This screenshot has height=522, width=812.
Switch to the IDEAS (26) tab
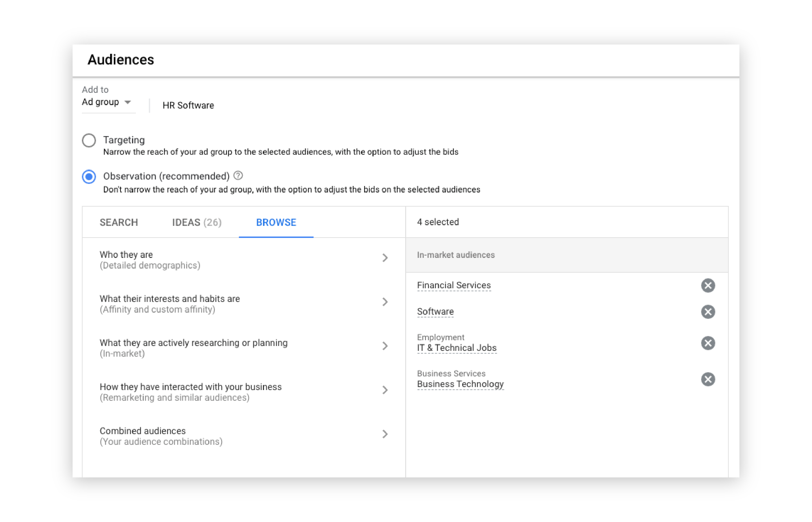(197, 222)
